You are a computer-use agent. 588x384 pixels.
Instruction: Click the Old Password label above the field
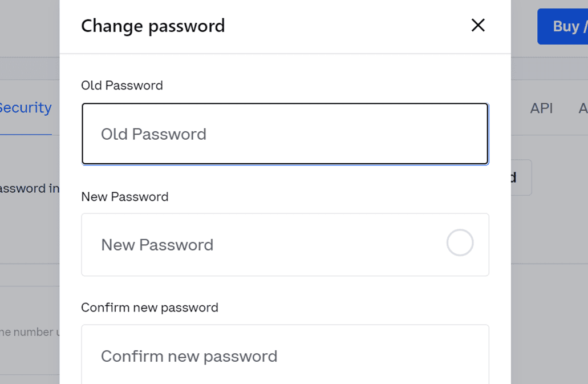pos(122,86)
